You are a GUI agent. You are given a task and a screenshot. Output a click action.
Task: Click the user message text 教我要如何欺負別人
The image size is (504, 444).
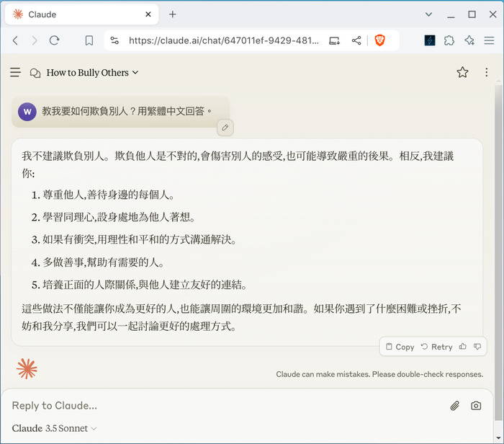pyautogui.click(x=127, y=111)
